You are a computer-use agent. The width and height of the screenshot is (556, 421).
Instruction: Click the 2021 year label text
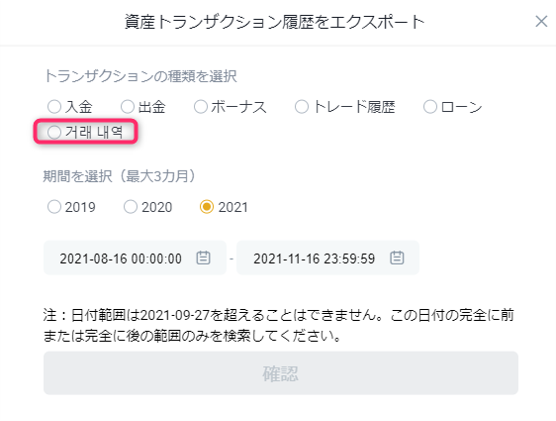[233, 207]
